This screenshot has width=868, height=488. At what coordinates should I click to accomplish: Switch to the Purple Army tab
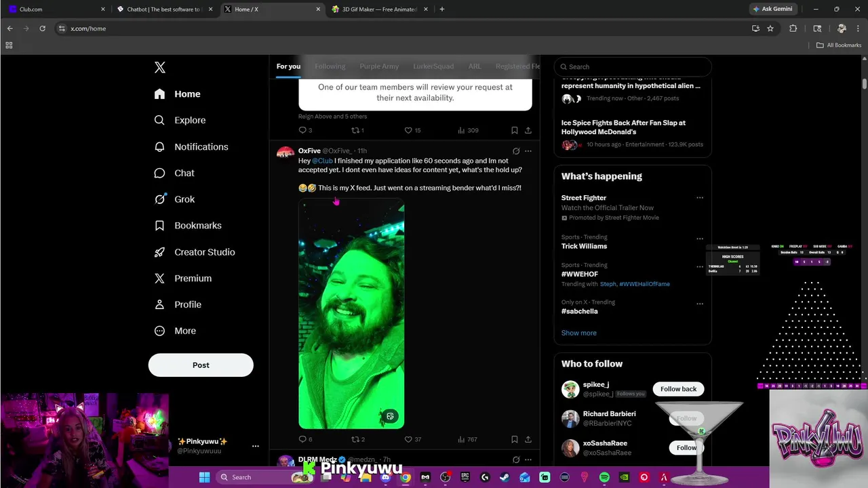[x=379, y=66]
